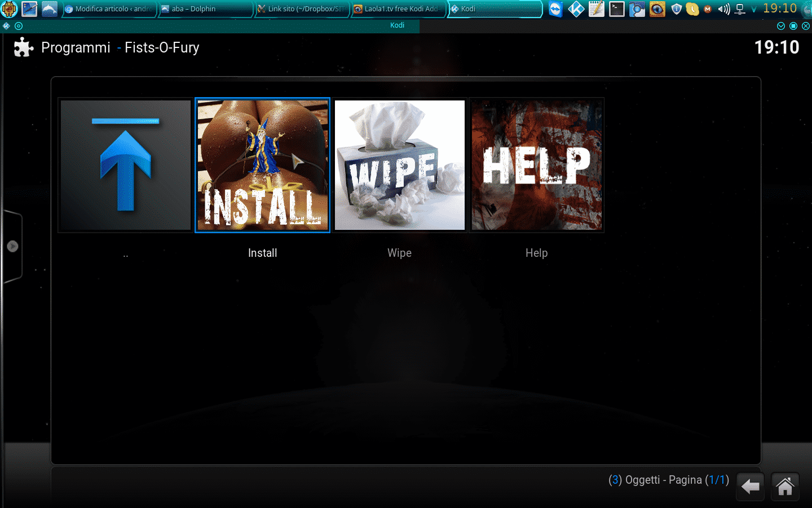The image size is (812, 508).
Task: Click the back arrow button in Kodi
Action: (751, 486)
